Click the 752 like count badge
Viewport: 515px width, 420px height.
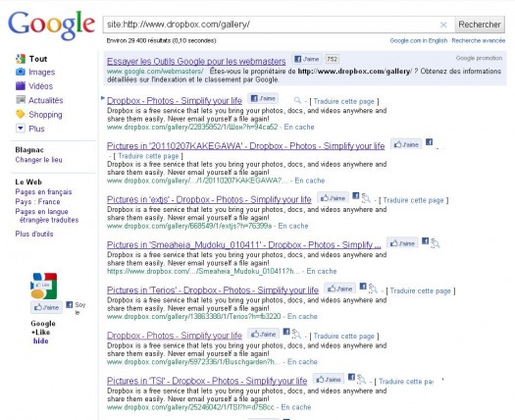point(333,59)
